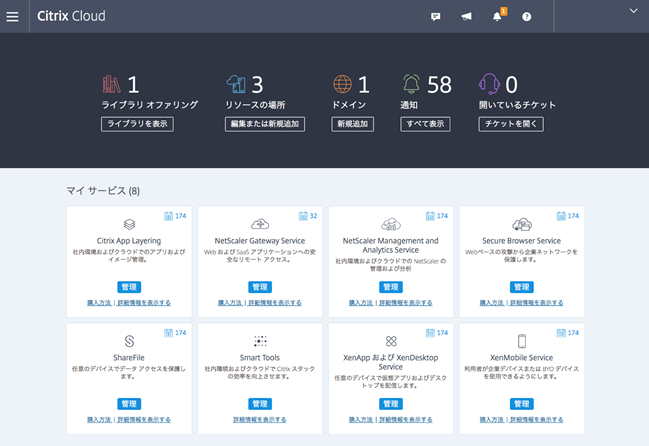The image size is (649, 446).
Task: Click 管理 on Citrix App Layering card
Action: click(x=129, y=287)
